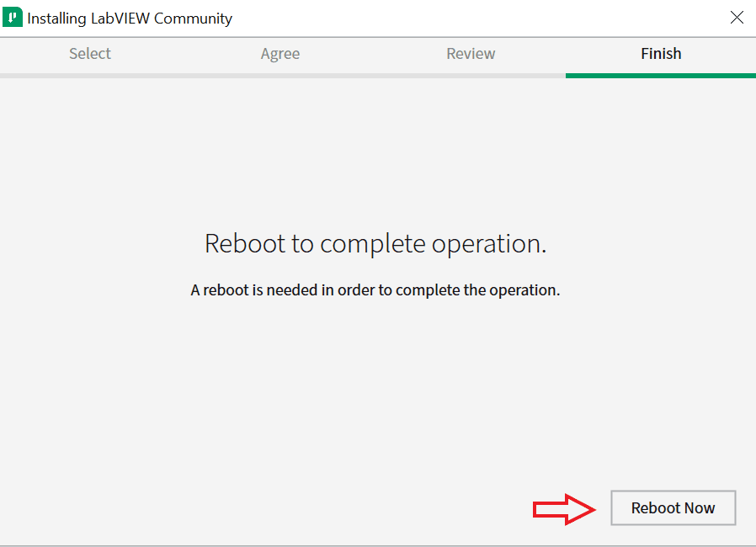Click the 'Installing LabVIEW Community' window title

click(x=130, y=19)
